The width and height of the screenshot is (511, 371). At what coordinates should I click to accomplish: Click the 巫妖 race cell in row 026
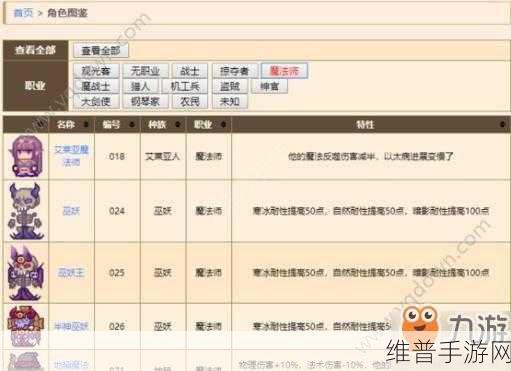[163, 326]
